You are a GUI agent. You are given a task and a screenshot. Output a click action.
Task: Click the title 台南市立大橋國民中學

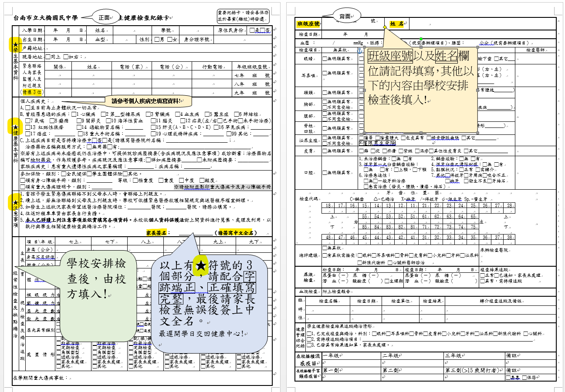(46, 18)
